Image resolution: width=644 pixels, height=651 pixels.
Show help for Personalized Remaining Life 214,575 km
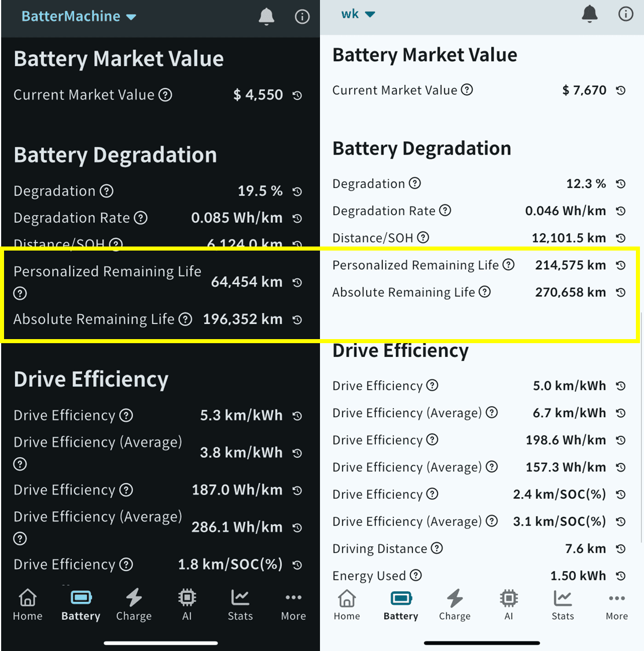coord(508,264)
